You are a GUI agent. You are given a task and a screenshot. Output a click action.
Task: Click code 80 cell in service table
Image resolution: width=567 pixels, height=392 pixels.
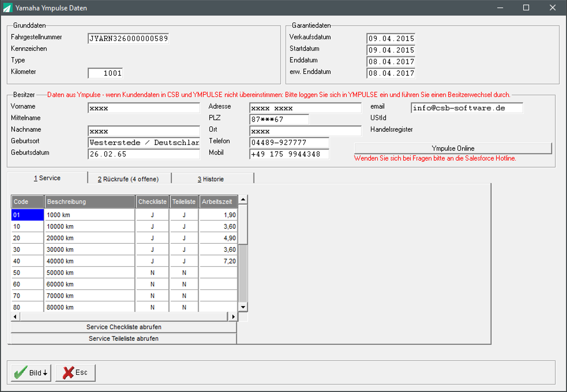[x=27, y=307]
